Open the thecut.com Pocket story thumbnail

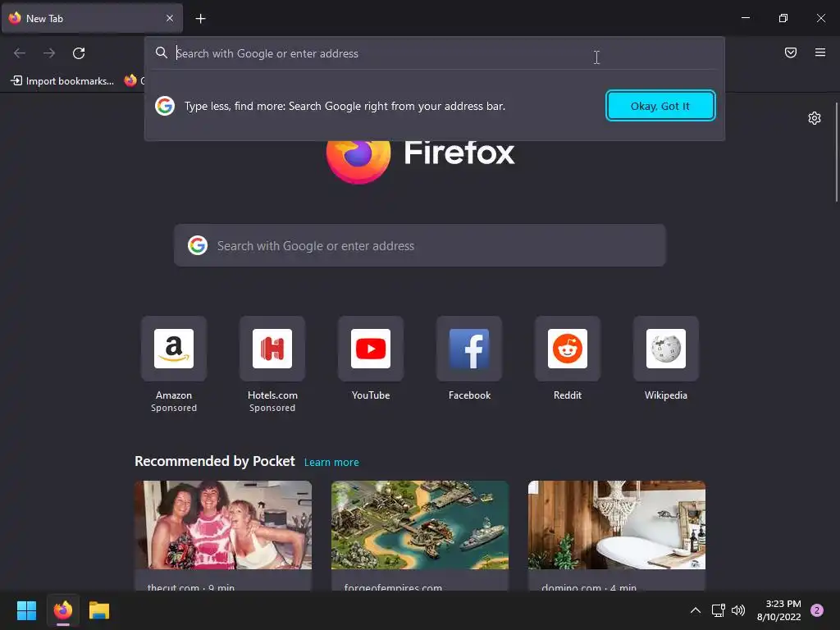(x=223, y=525)
